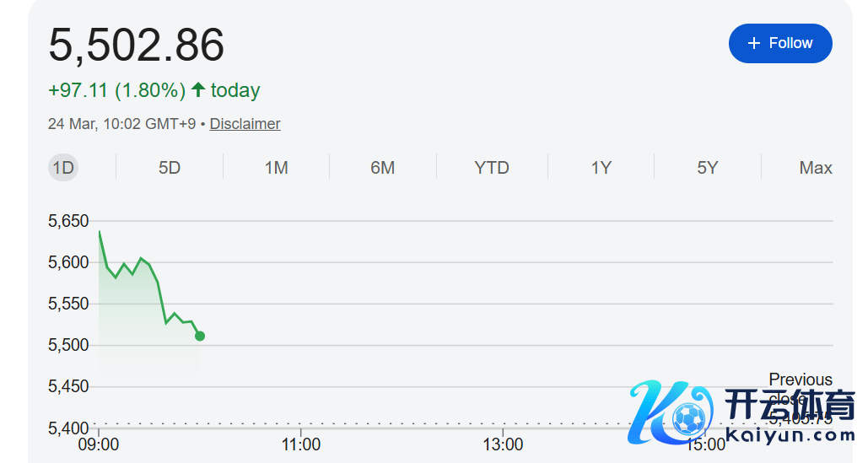This screenshot has width=868, height=463.
Task: Switch to the 1Y chart view
Action: 601,168
